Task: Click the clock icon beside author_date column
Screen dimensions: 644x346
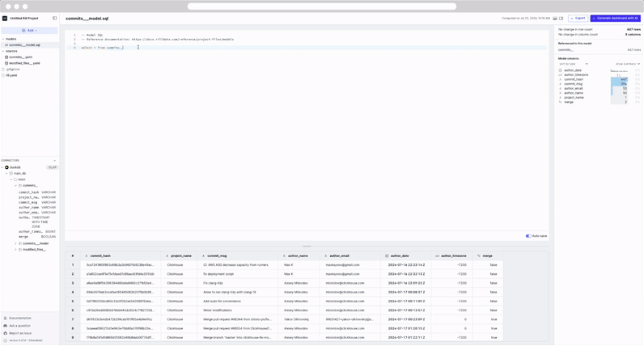Action: pos(387,255)
